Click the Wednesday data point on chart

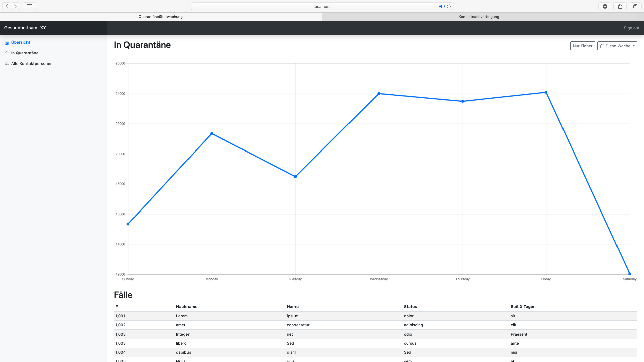(x=379, y=94)
